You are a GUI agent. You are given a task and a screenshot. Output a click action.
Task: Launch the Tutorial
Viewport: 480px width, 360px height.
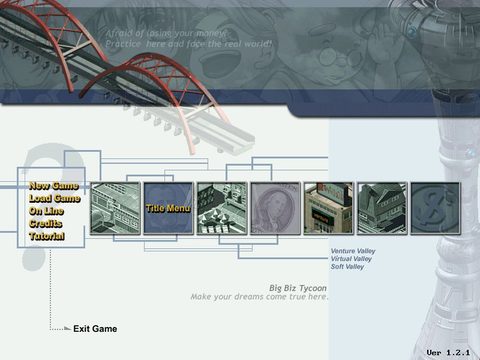[x=47, y=236]
